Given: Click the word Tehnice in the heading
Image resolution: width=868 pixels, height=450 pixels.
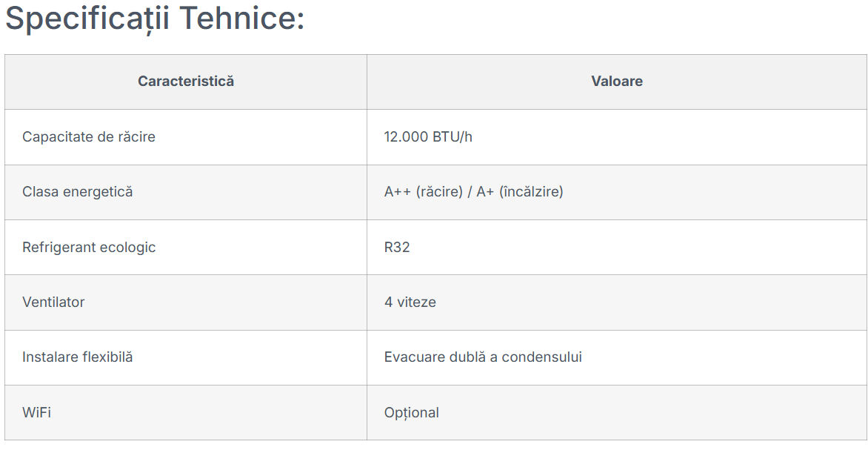Looking at the screenshot, I should (x=242, y=18).
